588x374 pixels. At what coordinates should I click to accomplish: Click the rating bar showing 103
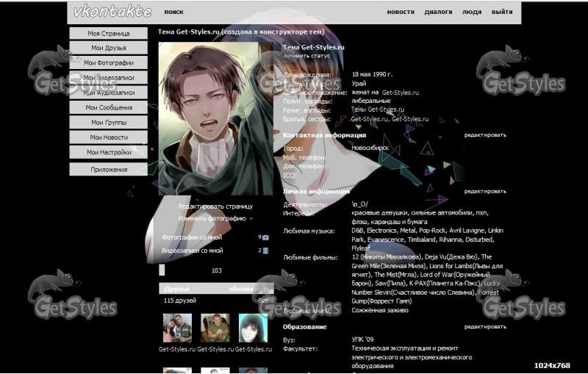pyautogui.click(x=216, y=270)
